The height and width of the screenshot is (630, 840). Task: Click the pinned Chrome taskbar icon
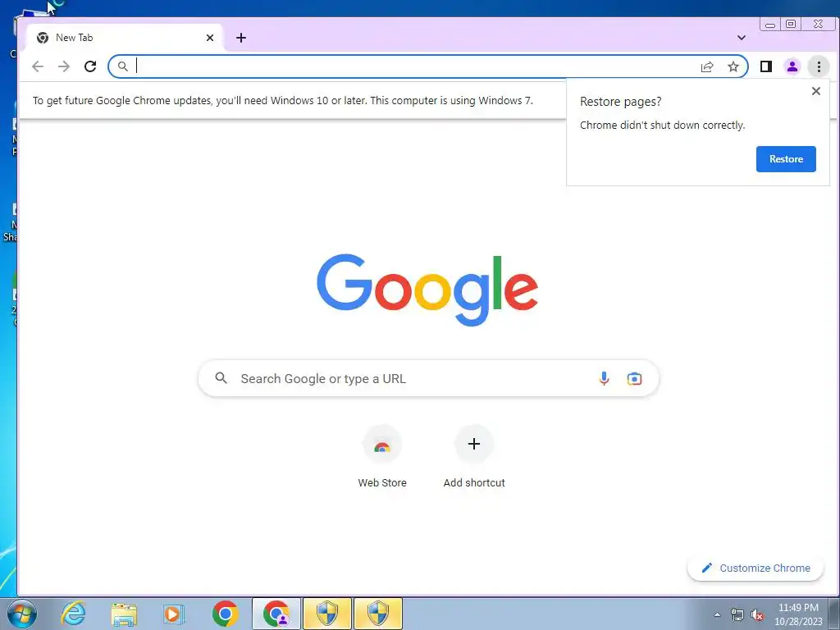225,614
